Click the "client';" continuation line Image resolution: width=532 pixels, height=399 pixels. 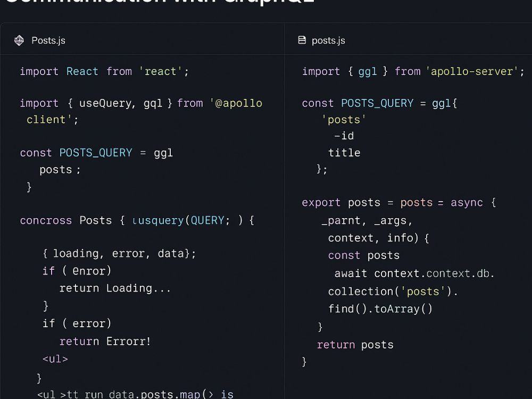(53, 120)
